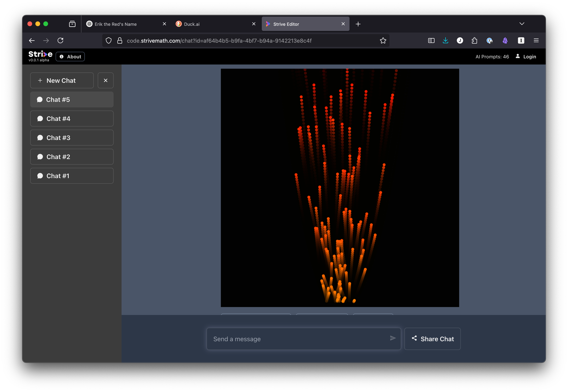The width and height of the screenshot is (568, 392).
Task: Click the Share Chat button
Action: click(x=432, y=339)
